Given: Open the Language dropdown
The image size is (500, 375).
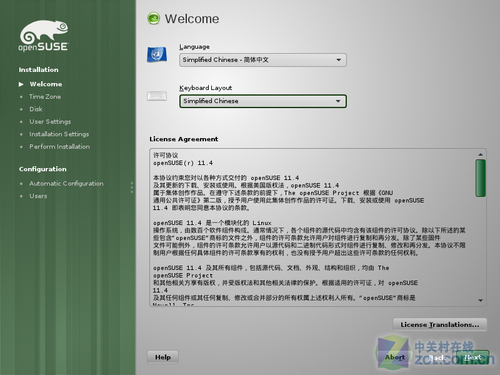Looking at the screenshot, I should click(x=263, y=60).
